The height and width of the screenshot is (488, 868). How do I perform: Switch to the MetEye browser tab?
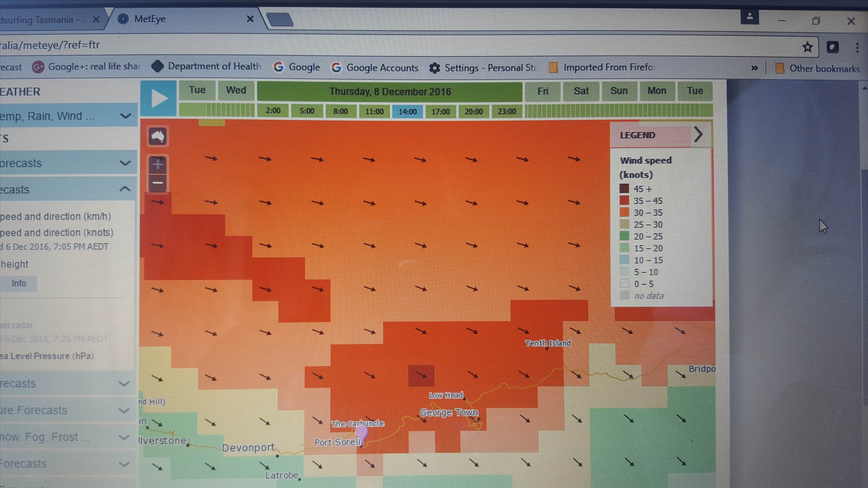coord(184,19)
